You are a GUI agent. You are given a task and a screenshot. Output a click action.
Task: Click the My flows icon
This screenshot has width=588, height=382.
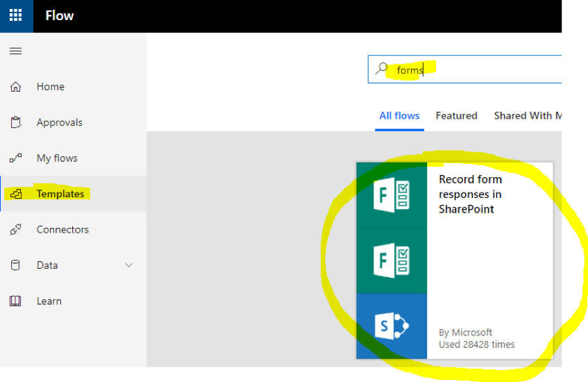15,158
